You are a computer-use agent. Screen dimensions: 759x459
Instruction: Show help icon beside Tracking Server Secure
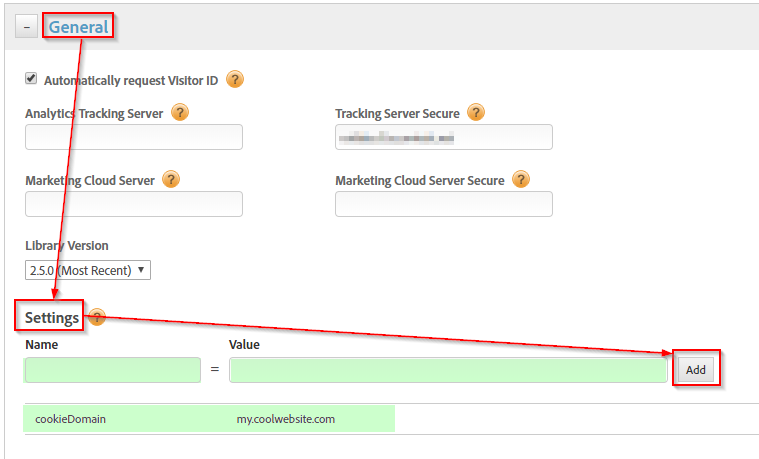pyautogui.click(x=476, y=113)
